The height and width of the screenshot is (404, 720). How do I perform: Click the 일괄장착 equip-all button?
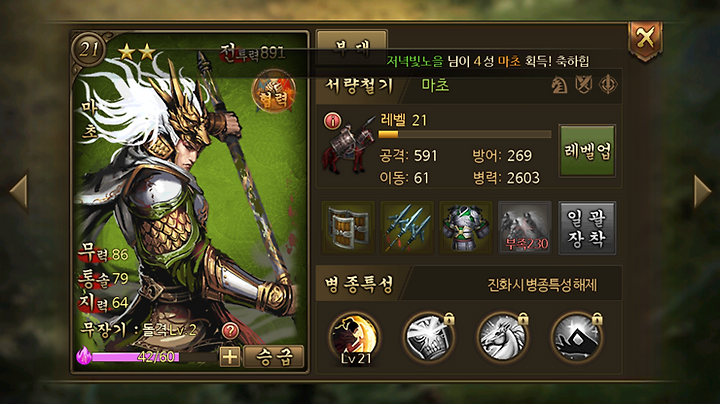point(586,228)
